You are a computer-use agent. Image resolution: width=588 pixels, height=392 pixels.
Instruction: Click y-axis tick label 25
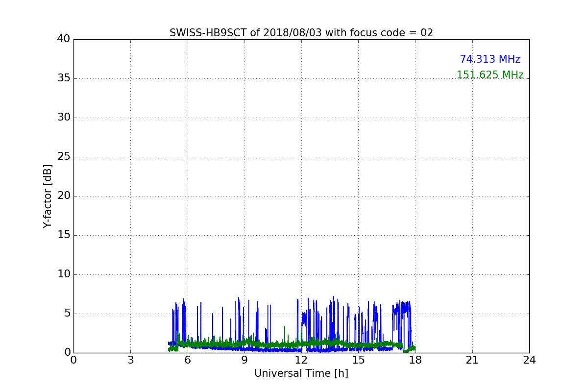pyautogui.click(x=64, y=157)
